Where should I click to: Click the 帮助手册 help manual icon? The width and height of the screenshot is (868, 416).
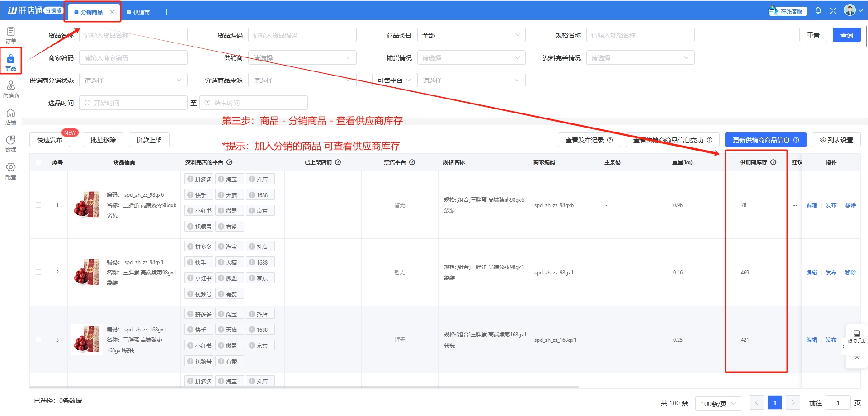pos(856,336)
